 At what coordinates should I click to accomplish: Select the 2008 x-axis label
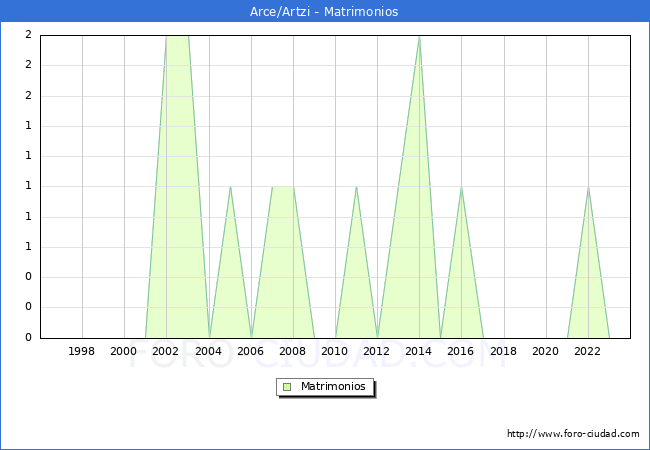(x=293, y=351)
